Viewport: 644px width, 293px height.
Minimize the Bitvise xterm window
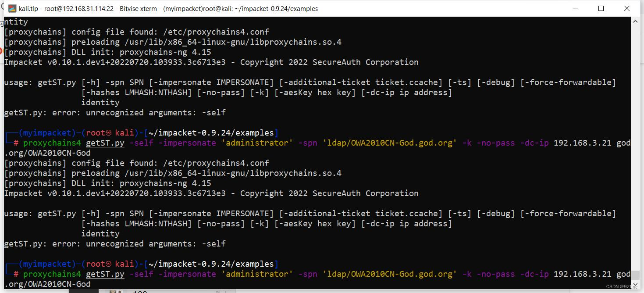(576, 8)
